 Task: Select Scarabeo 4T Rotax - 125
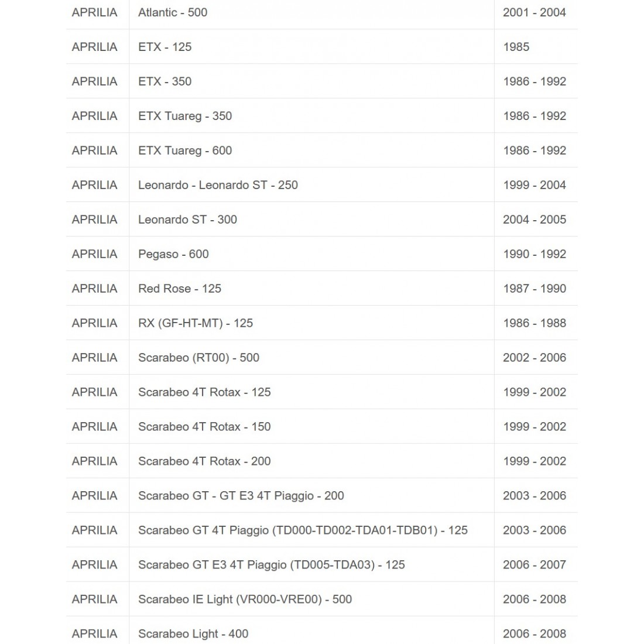pyautogui.click(x=204, y=392)
